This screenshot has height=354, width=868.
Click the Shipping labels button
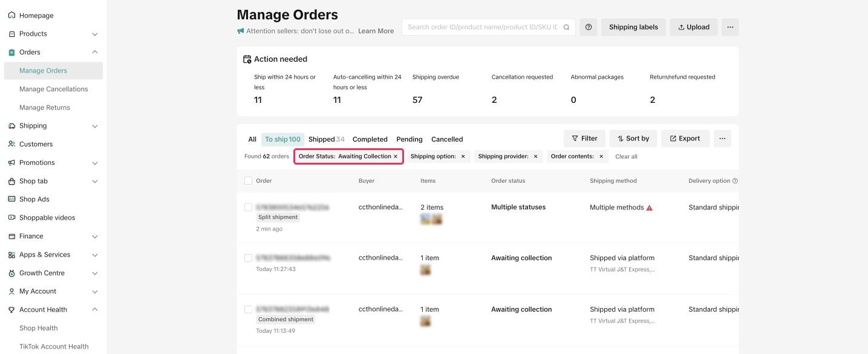click(633, 27)
